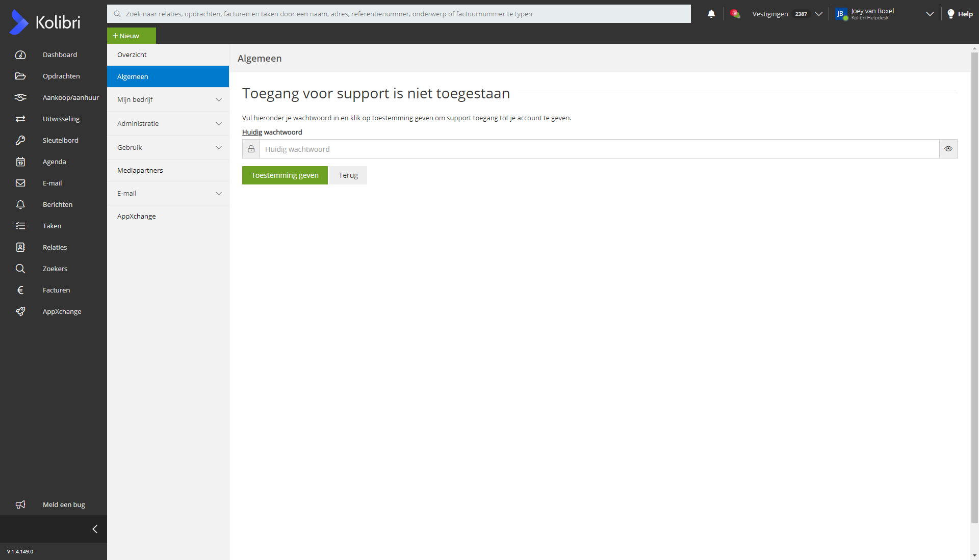Image resolution: width=979 pixels, height=560 pixels.
Task: Open the Opdrachten folder icon
Action: pos(20,76)
